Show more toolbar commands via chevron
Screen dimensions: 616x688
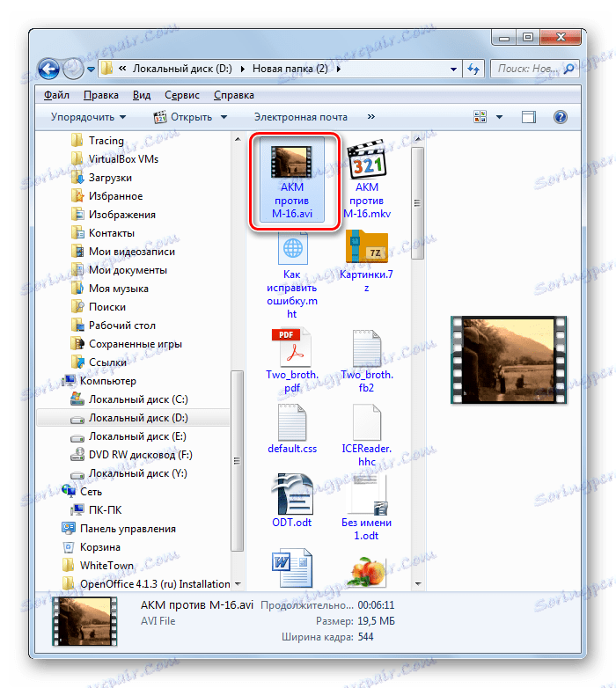pyautogui.click(x=371, y=117)
